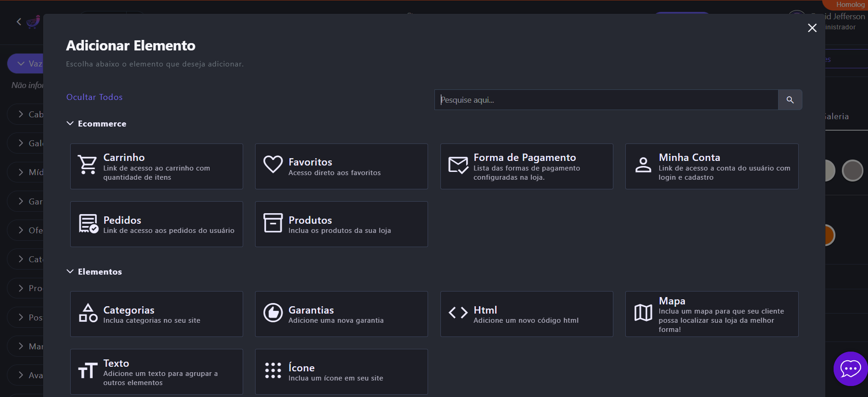The image size is (868, 397).
Task: Add the Minha Conta card
Action: (x=712, y=166)
